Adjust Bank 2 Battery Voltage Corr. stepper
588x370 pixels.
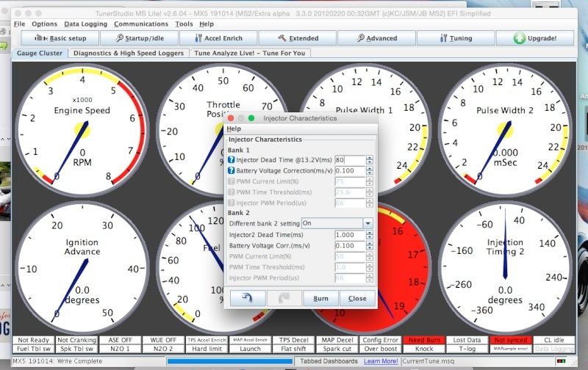[370, 246]
